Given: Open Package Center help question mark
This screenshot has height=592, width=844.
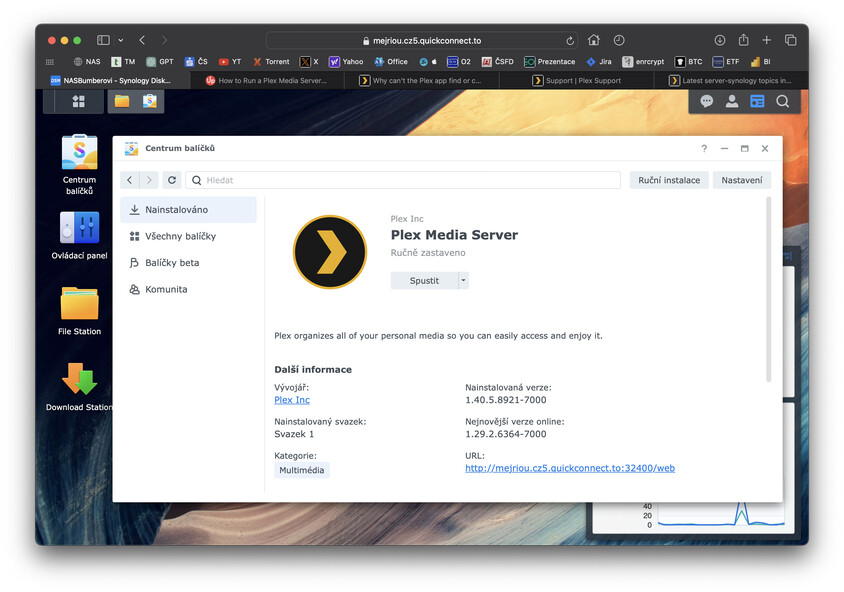Looking at the screenshot, I should click(704, 149).
